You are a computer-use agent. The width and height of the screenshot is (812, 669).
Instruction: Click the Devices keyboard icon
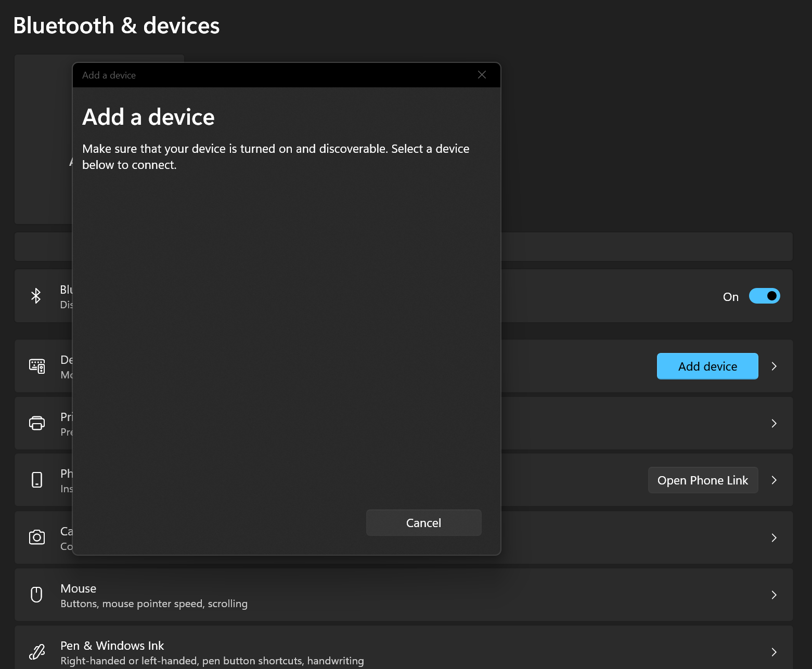coord(37,366)
